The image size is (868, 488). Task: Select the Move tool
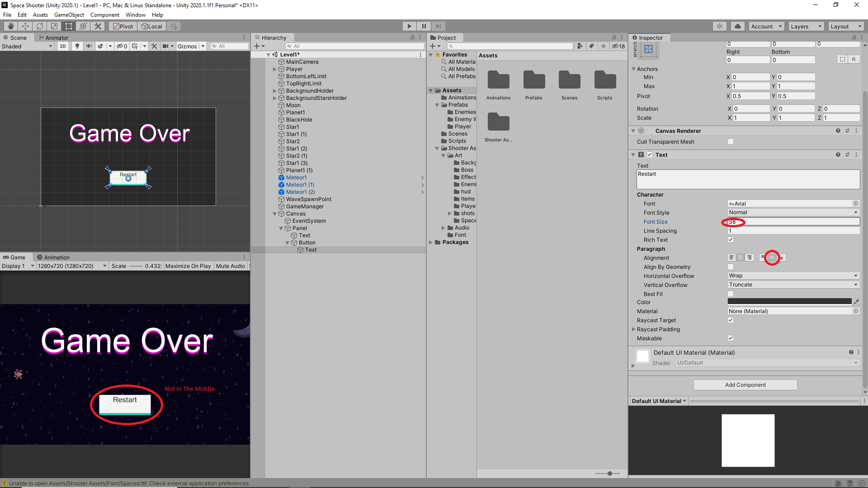coord(25,26)
